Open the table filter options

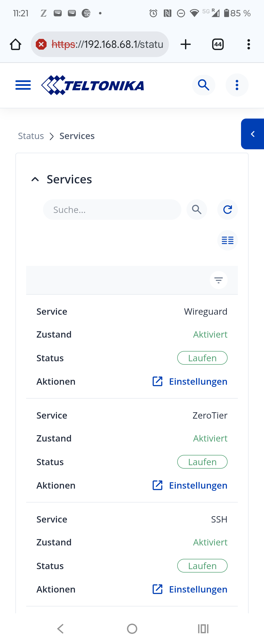point(219,280)
